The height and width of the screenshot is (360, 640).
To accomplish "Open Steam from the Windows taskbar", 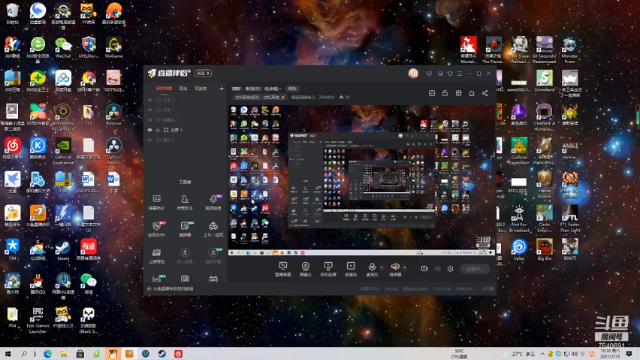I will (x=162, y=353).
